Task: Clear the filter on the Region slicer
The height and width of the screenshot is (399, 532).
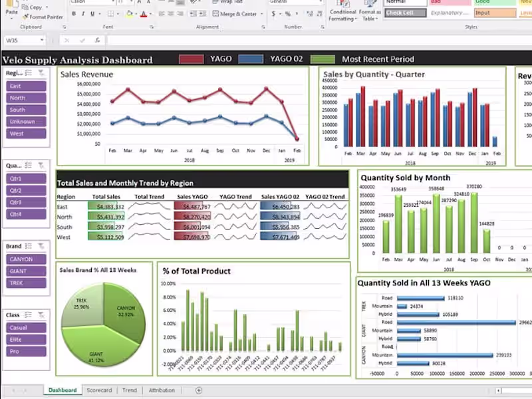Action: (x=41, y=72)
